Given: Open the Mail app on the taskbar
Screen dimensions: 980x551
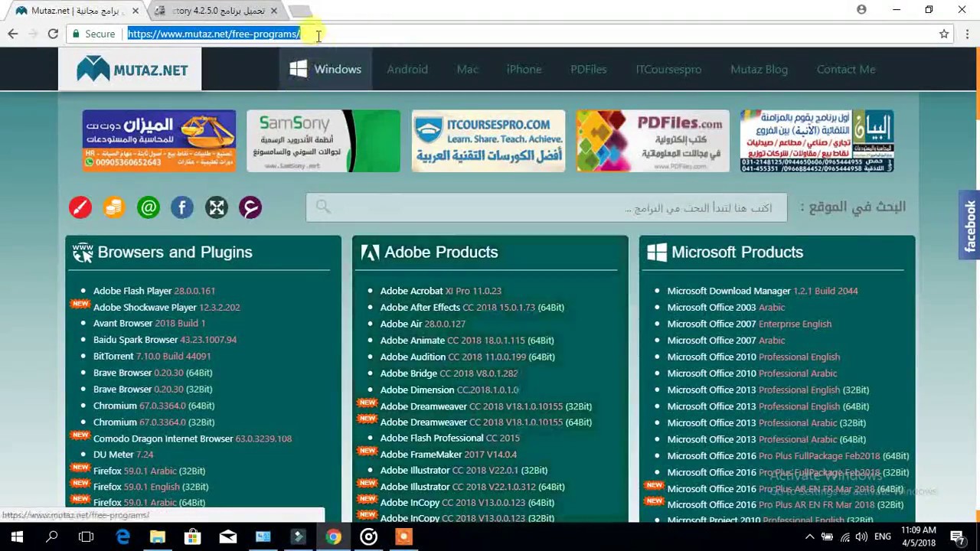Looking at the screenshot, I should (228, 536).
